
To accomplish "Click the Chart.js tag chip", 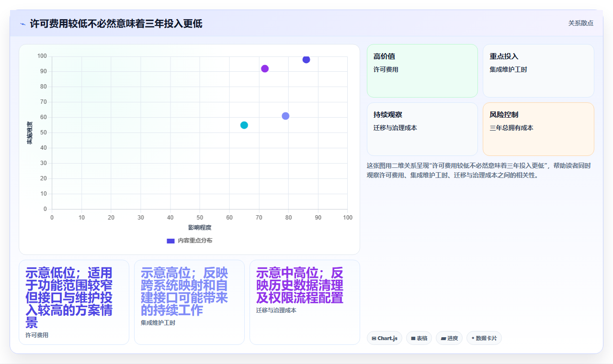I will [385, 338].
